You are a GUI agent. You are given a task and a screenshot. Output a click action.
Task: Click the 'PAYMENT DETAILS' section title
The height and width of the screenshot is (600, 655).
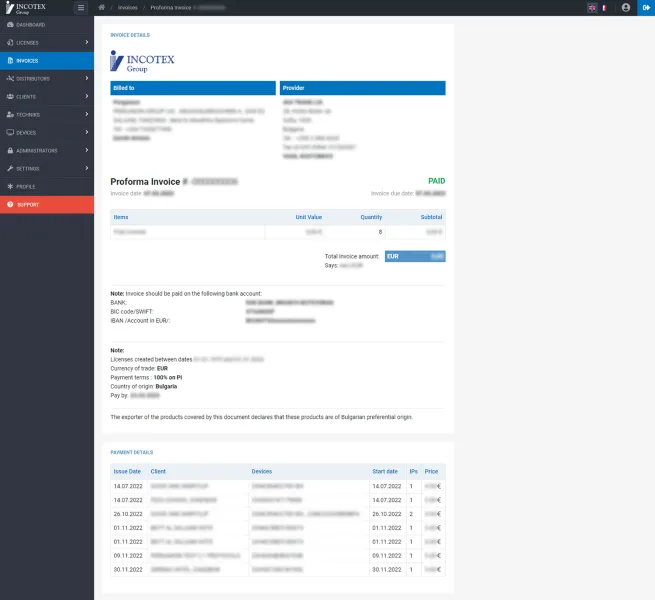132,453
